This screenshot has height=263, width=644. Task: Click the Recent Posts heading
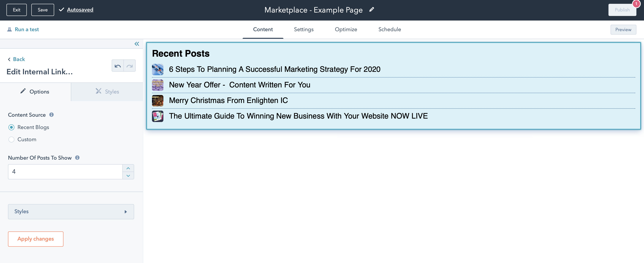180,54
